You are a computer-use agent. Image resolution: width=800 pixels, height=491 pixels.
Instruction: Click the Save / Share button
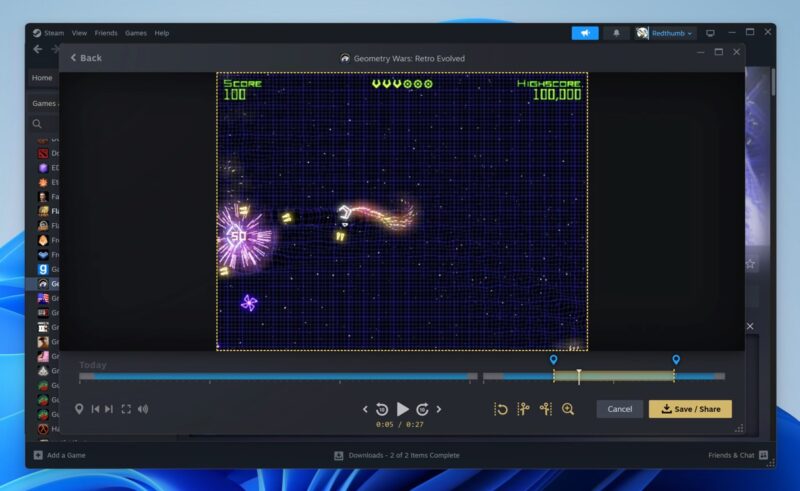tap(690, 409)
